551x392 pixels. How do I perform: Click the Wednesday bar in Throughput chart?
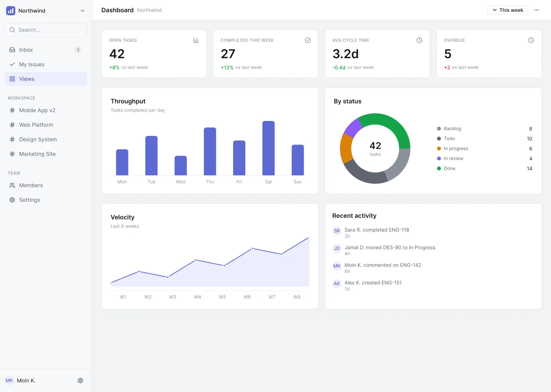181,165
